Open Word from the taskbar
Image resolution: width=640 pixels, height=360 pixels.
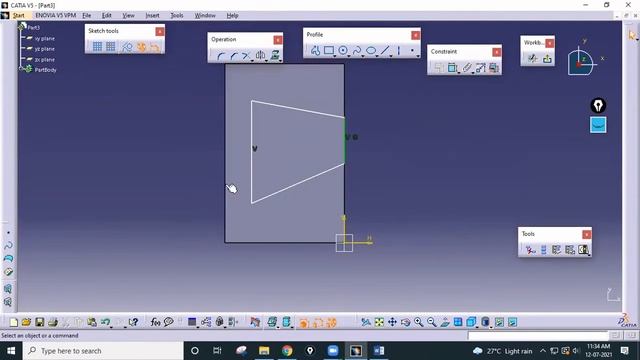click(379, 351)
